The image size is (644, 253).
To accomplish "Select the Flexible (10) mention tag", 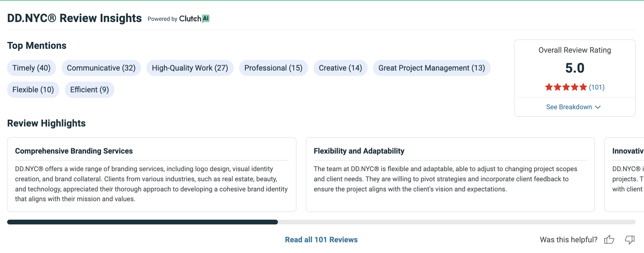I will [x=33, y=90].
